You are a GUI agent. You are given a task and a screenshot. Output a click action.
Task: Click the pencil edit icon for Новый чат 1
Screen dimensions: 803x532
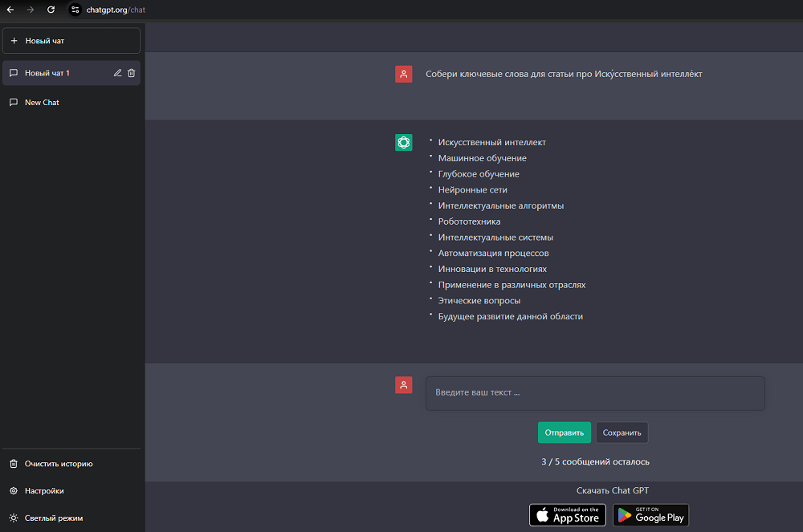(118, 73)
